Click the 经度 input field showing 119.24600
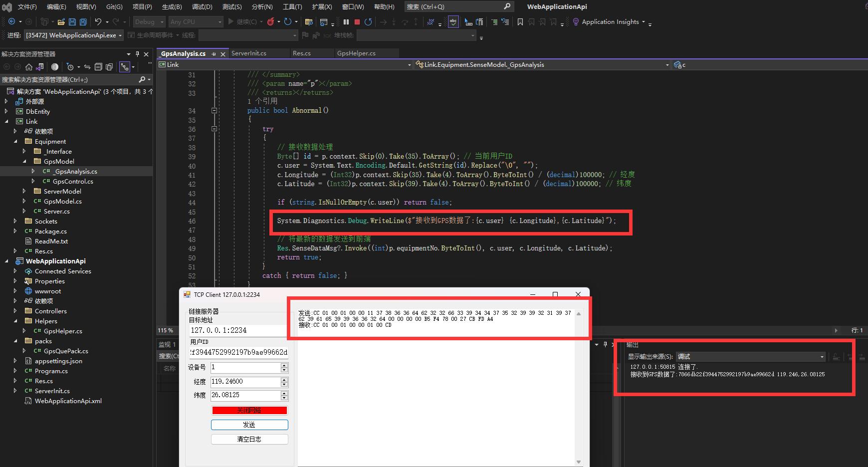The height and width of the screenshot is (467, 868). point(245,382)
